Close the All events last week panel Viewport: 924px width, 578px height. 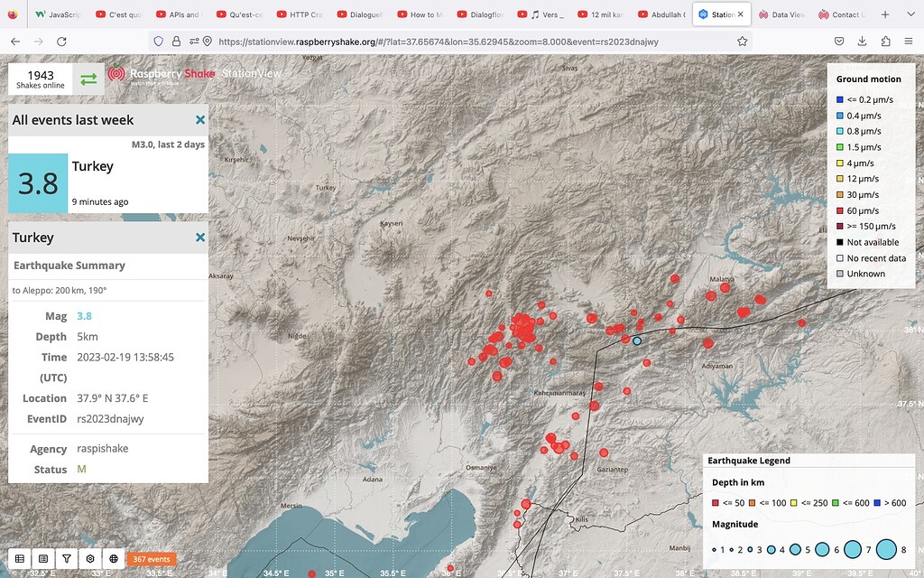coord(200,119)
